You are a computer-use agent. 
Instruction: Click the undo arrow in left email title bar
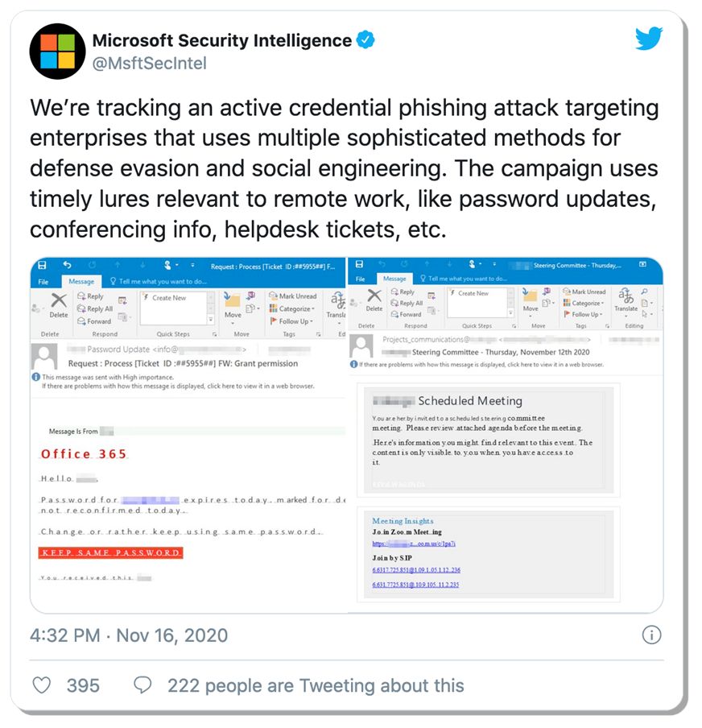[x=68, y=265]
